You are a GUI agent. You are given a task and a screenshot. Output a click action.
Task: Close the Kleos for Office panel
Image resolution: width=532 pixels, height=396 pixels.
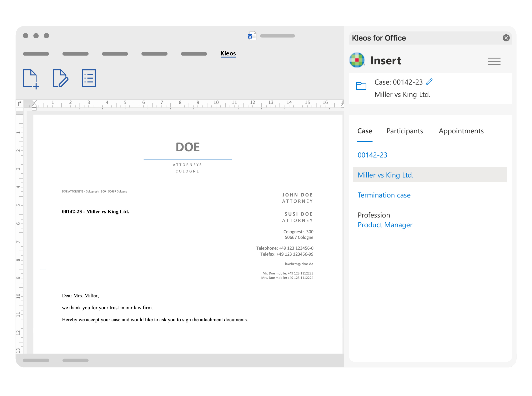[x=506, y=38]
